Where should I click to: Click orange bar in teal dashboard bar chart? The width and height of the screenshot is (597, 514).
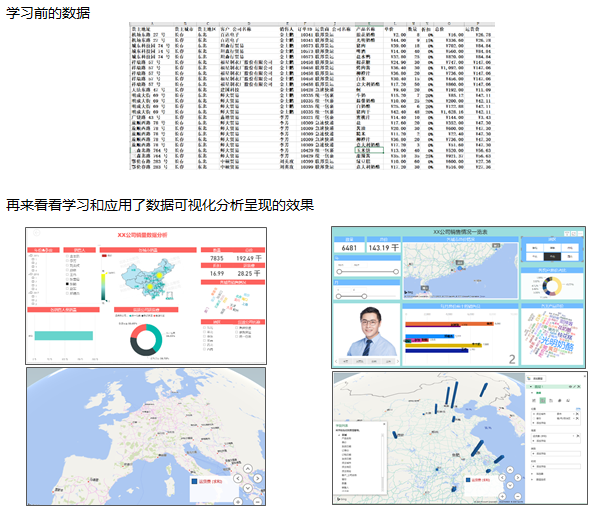pos(449,324)
